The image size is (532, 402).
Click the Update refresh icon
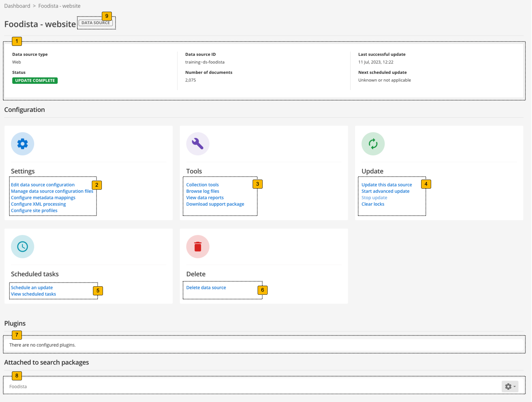[x=373, y=144]
